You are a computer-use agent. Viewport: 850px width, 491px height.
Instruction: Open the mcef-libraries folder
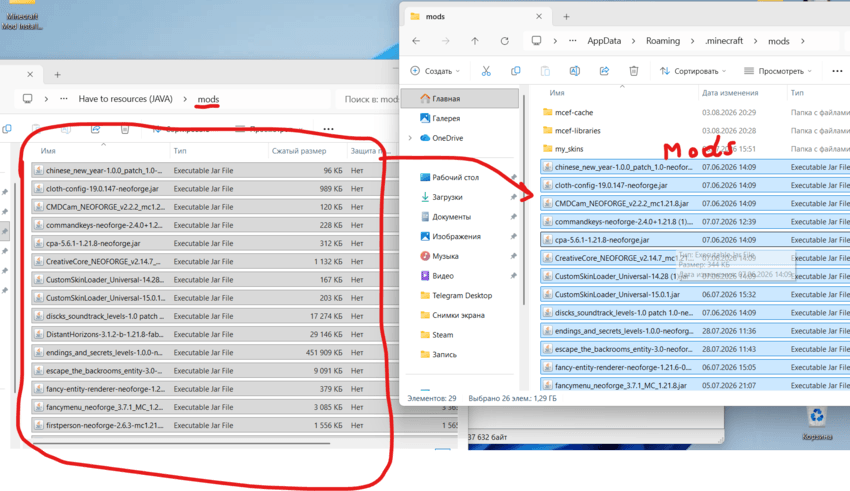point(578,131)
